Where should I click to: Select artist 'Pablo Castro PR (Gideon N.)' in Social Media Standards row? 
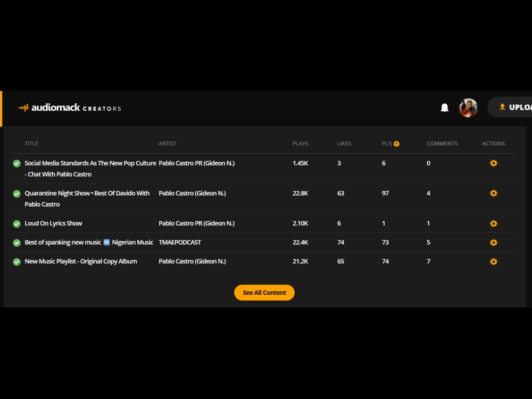tap(196, 163)
